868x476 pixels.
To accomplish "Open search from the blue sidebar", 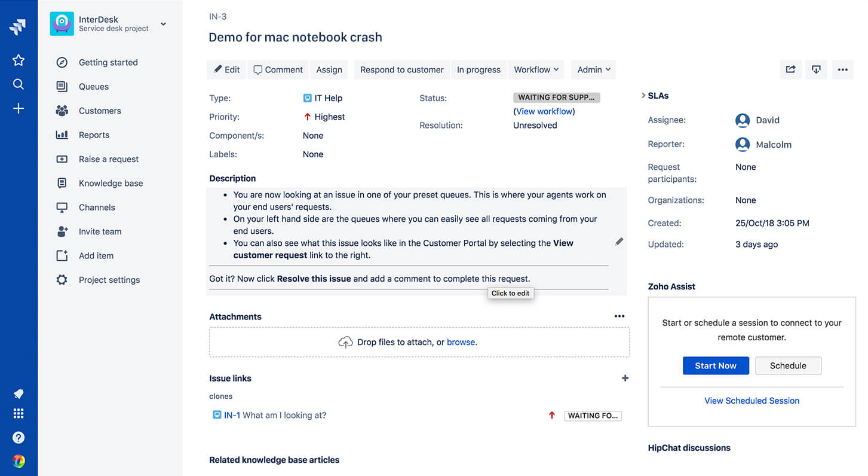I will click(x=19, y=84).
